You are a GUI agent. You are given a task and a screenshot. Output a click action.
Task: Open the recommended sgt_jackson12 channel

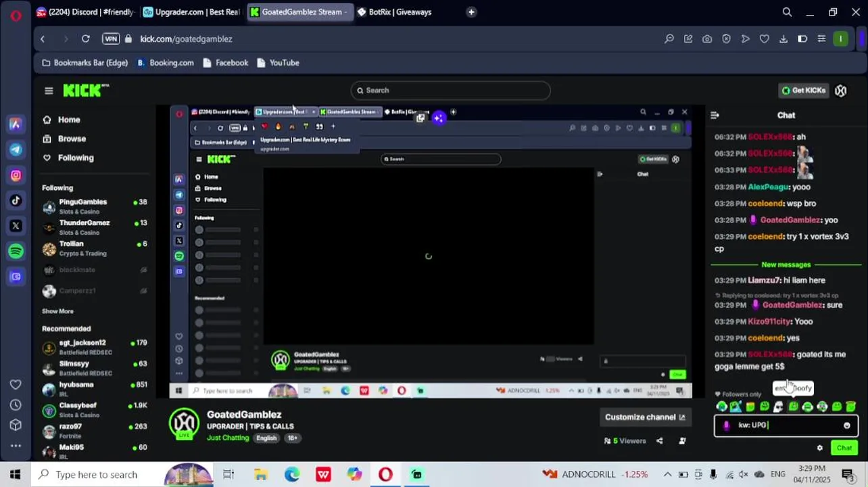(x=95, y=348)
